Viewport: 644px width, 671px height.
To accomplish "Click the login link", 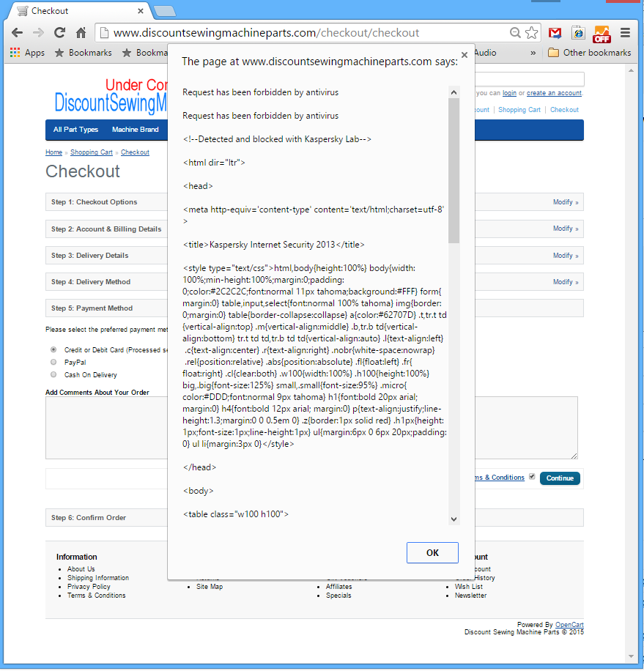I will click(x=509, y=93).
